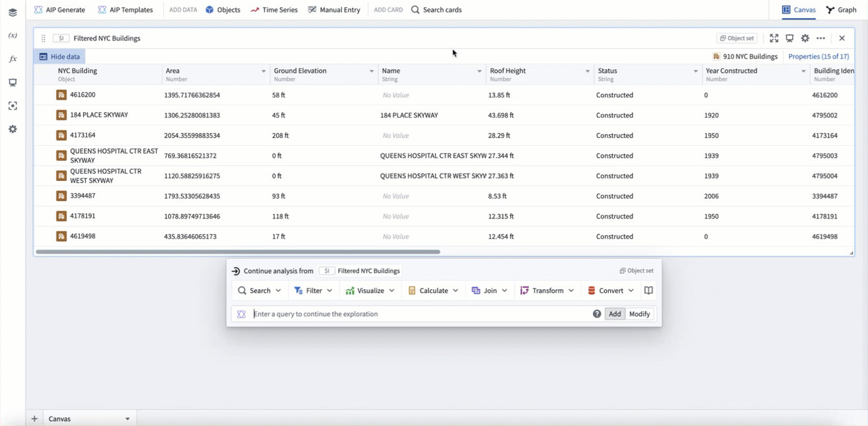Image resolution: width=868 pixels, height=426 pixels.
Task: Open the Visualize dropdown menu
Action: click(370, 290)
